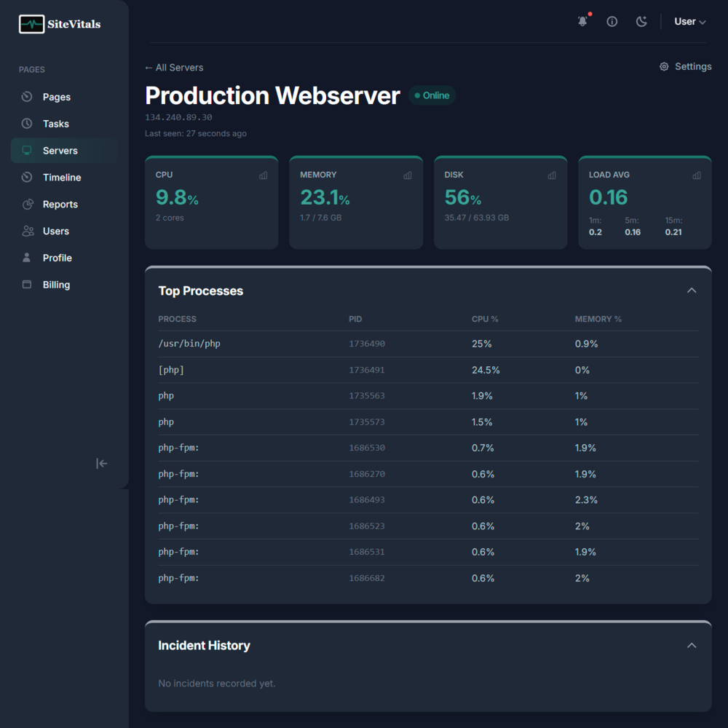Screen dimensions: 728x728
Task: Select the Users group icon
Action: pyautogui.click(x=27, y=231)
